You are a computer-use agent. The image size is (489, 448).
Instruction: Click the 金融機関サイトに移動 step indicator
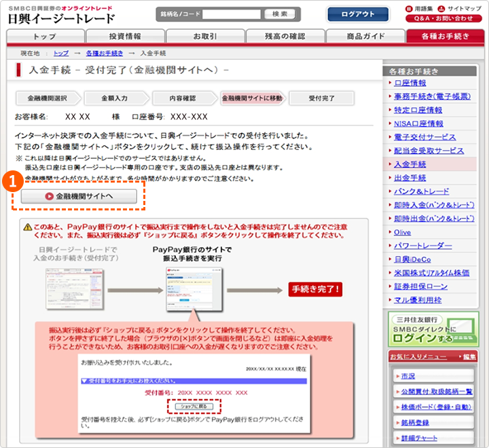point(252,98)
